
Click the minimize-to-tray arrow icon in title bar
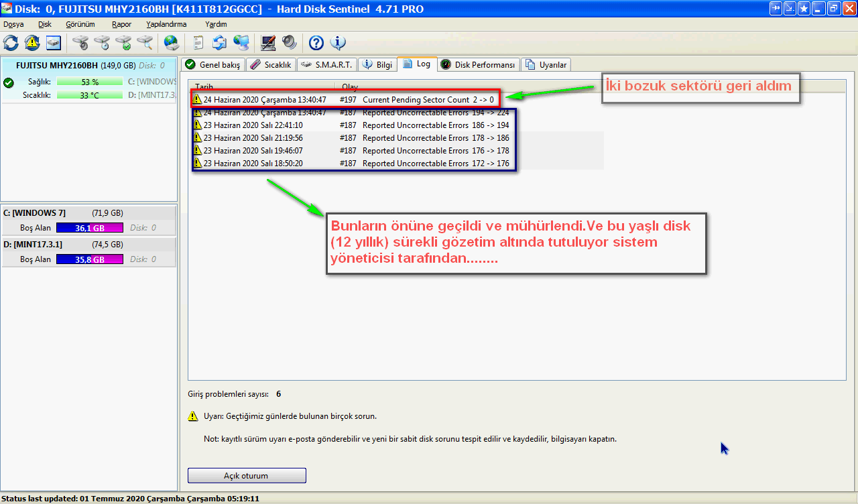coord(790,8)
